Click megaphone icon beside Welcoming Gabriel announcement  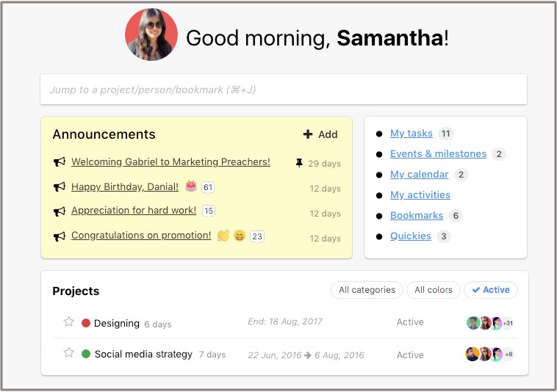pos(60,162)
